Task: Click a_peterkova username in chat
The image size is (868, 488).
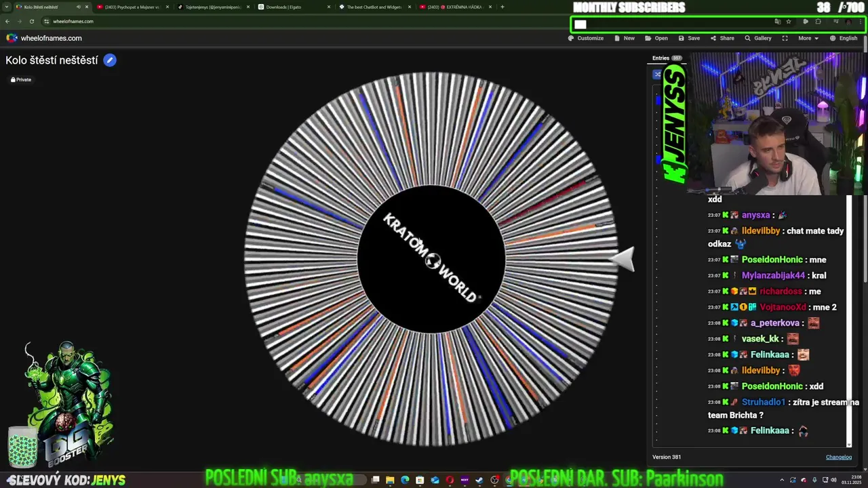Action: [x=776, y=323]
